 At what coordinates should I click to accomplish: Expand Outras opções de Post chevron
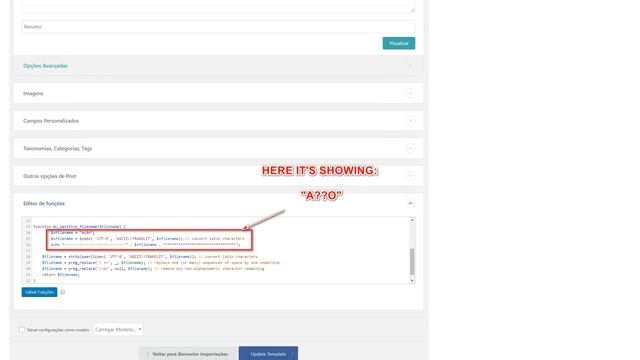(x=410, y=176)
